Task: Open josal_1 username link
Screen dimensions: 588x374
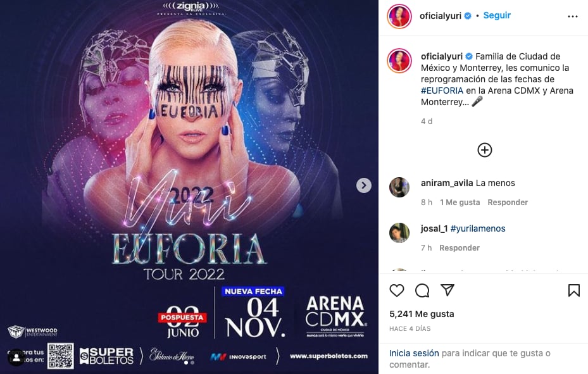Action: point(434,228)
